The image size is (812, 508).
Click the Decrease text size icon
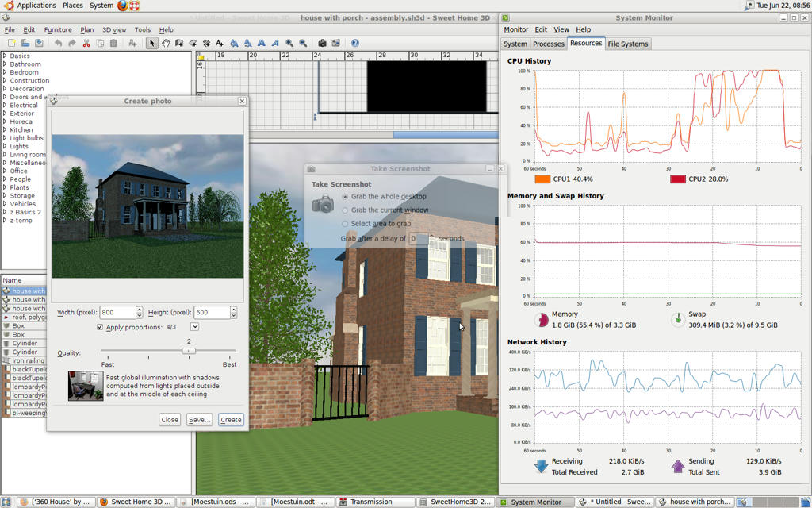[x=247, y=43]
